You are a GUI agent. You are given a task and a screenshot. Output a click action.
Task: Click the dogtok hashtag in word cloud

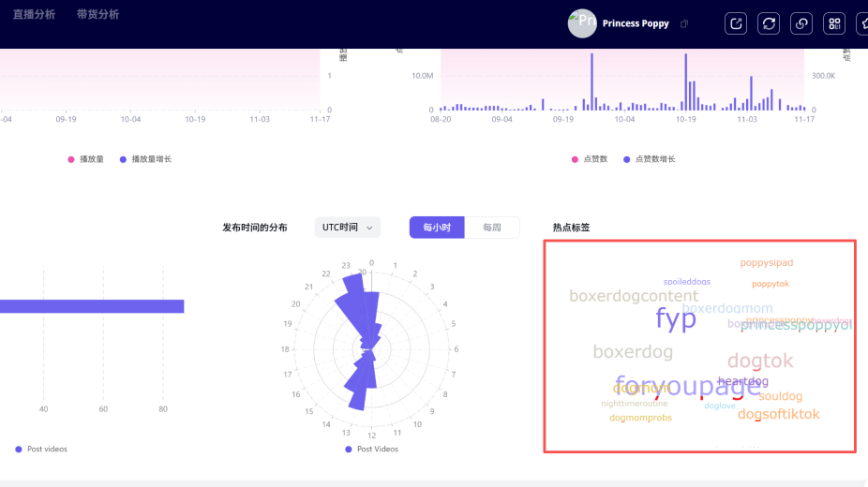tap(760, 361)
